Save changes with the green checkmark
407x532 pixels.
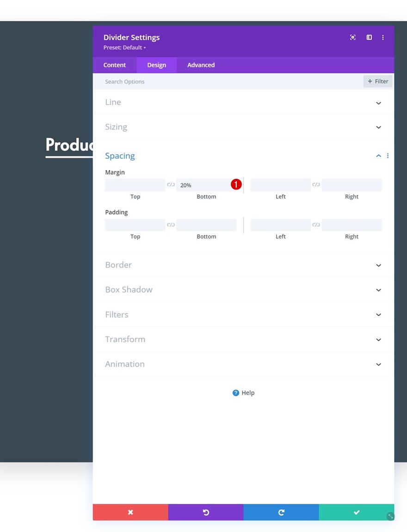[x=357, y=512]
